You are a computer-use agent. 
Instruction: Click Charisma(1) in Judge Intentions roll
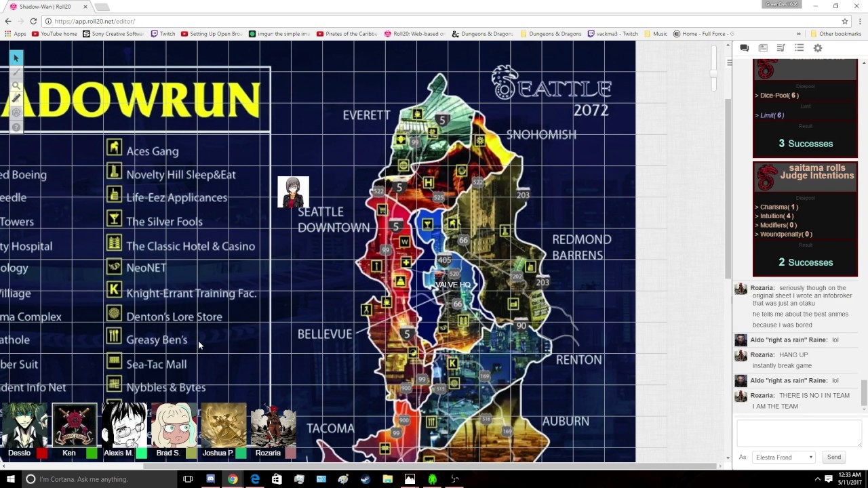coord(778,207)
